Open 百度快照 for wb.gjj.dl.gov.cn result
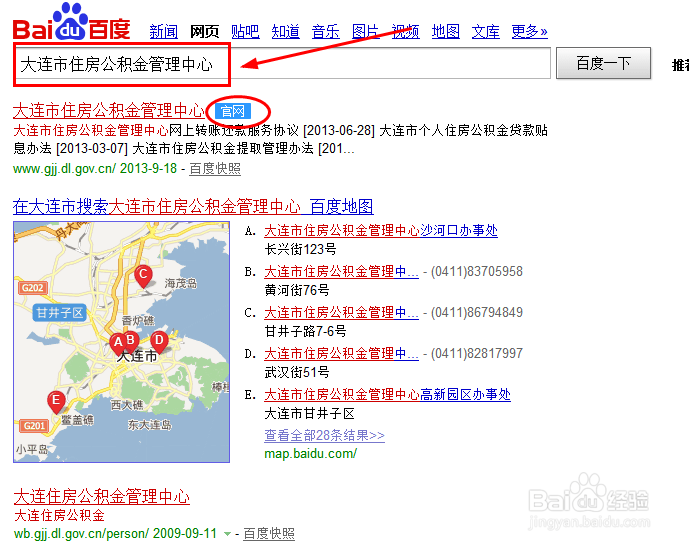689x546 pixels. [269, 533]
